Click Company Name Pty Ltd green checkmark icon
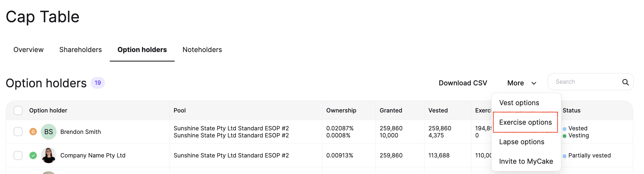The height and width of the screenshot is (174, 644). (33, 155)
